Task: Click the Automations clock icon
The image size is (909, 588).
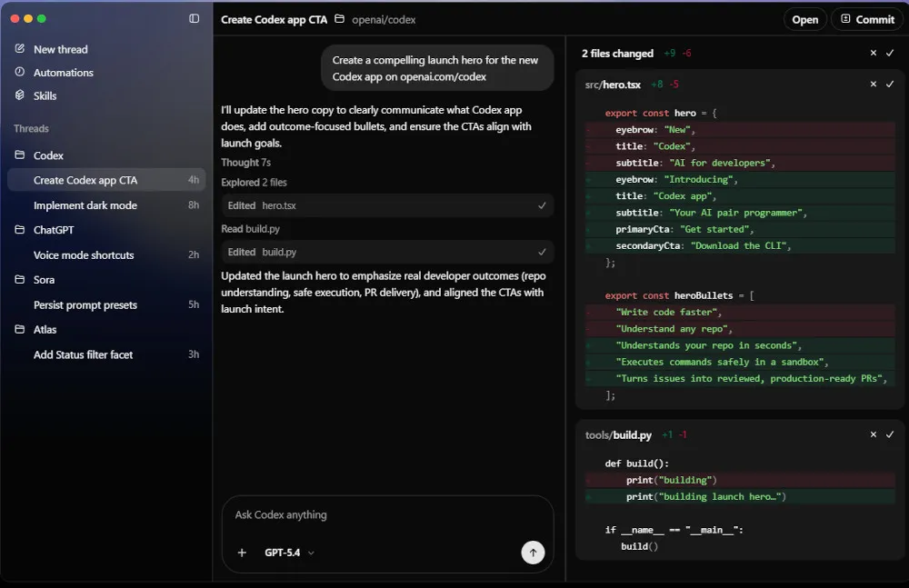Action: [x=20, y=72]
